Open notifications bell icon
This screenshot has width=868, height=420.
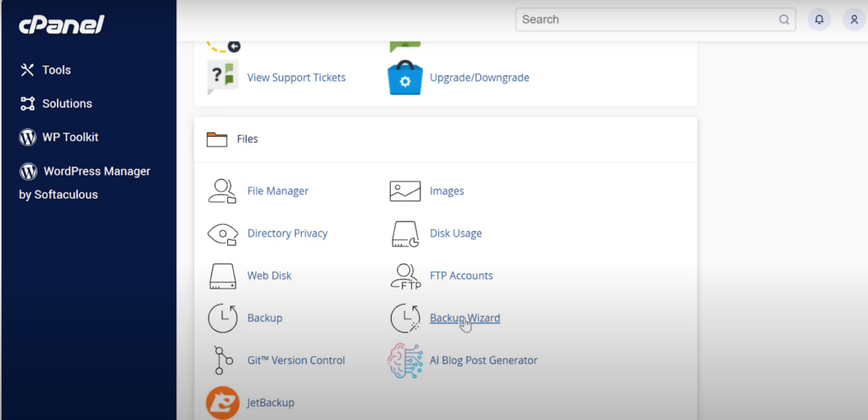pos(820,20)
